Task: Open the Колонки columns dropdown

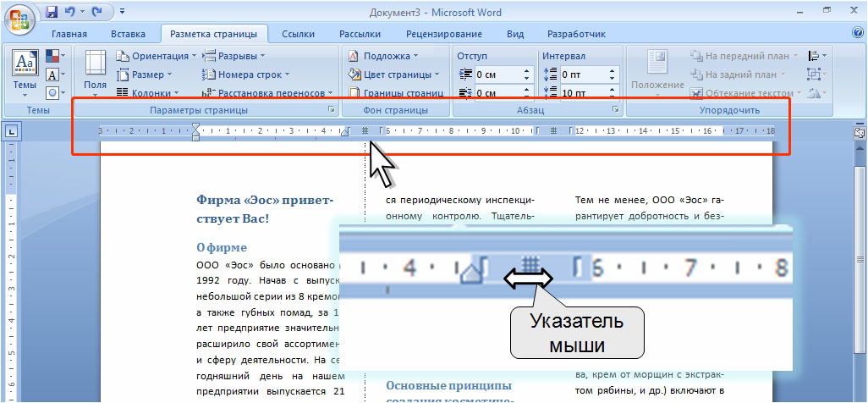Action: coord(148,93)
